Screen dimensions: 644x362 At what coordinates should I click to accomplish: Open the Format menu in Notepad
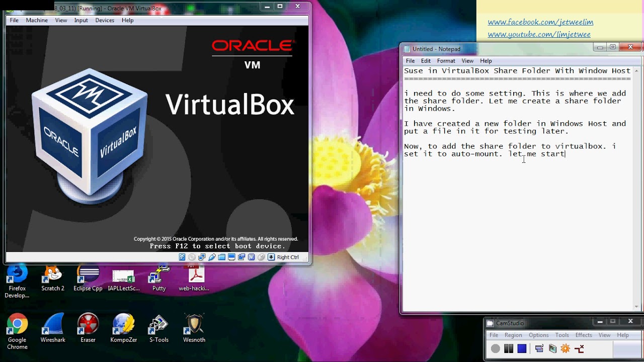point(446,61)
